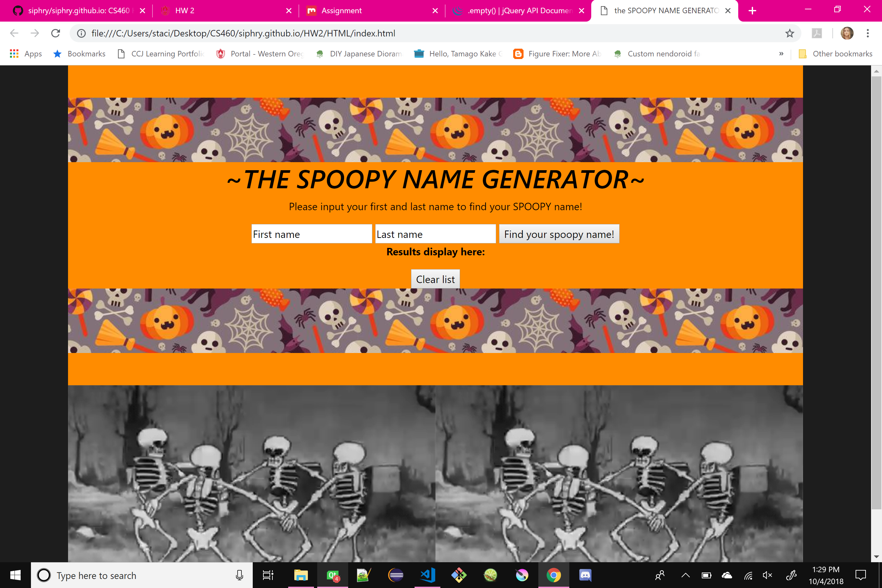Click the First name input field

coord(312,234)
